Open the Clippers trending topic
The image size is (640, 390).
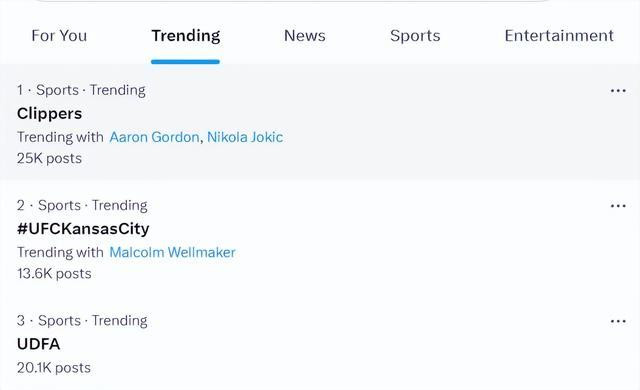coord(49,114)
